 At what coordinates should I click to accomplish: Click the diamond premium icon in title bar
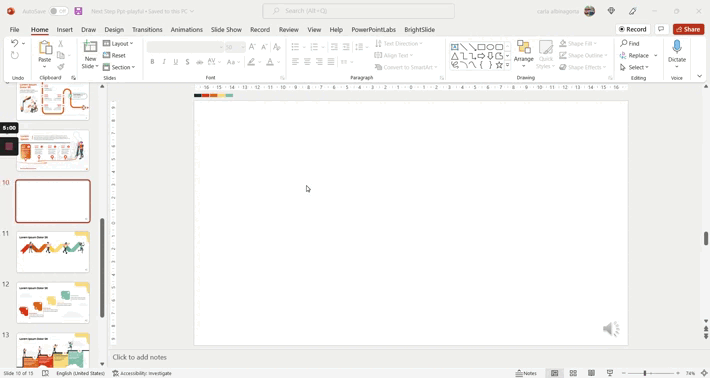click(x=611, y=11)
